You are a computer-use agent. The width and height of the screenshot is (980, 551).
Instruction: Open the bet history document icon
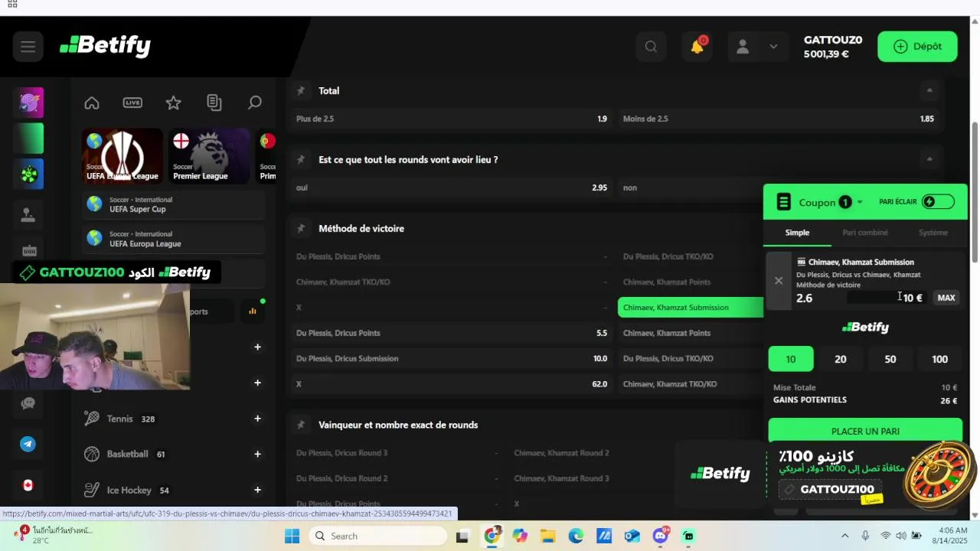tap(214, 103)
